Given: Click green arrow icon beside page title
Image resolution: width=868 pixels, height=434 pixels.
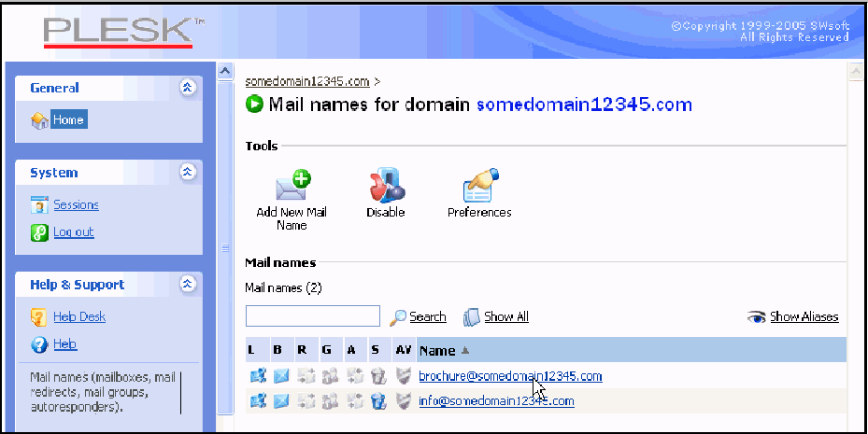Looking at the screenshot, I should click(255, 104).
